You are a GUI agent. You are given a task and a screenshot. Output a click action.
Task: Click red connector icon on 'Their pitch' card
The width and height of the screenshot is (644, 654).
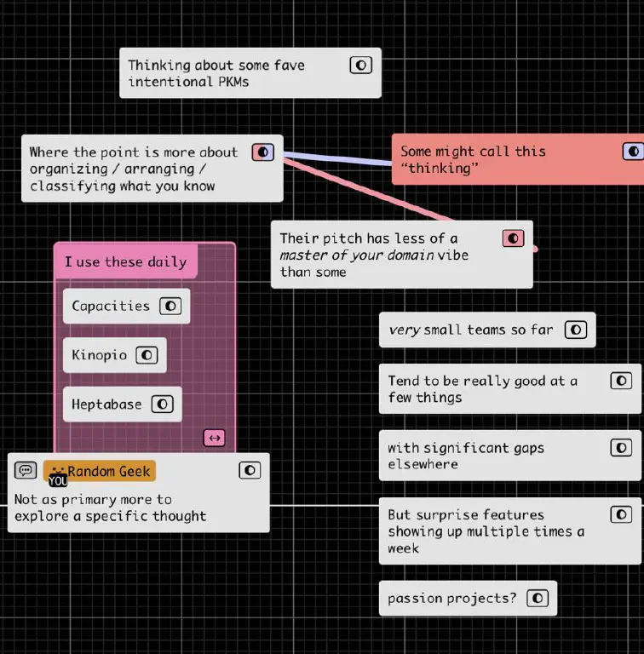click(513, 238)
